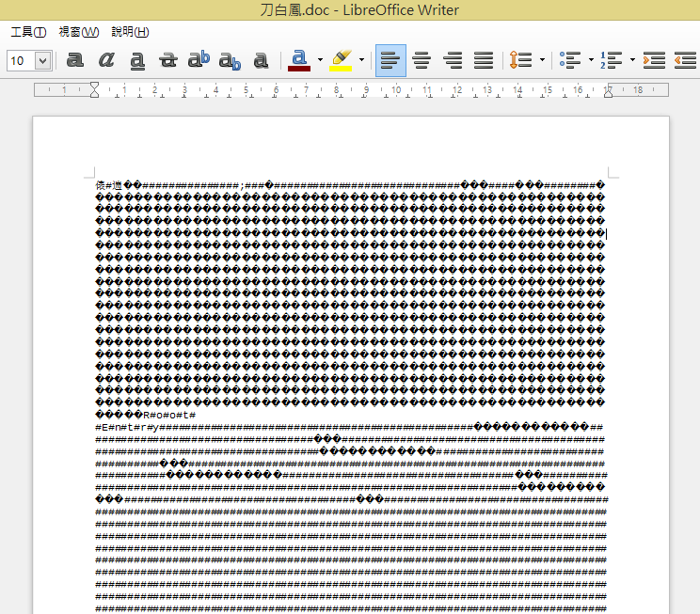
Task: Click the Bold formatting icon
Action: [75, 60]
